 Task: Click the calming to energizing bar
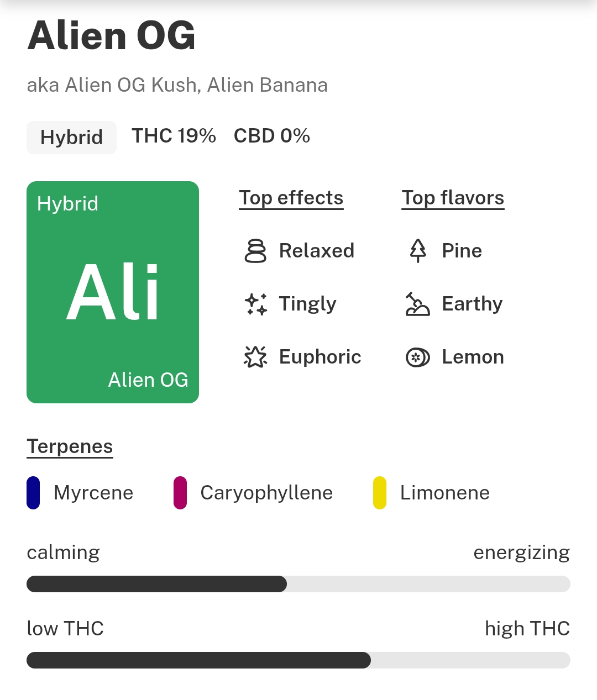(x=298, y=584)
